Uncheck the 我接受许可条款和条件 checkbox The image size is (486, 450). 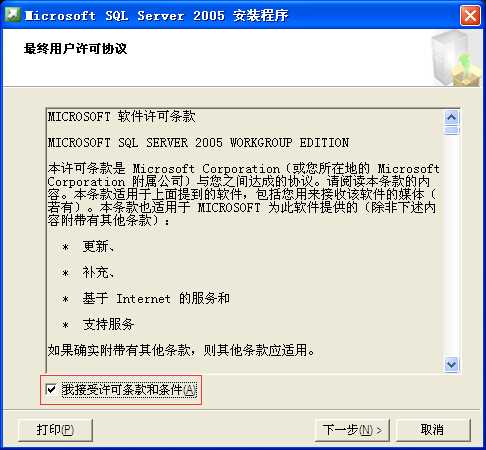pos(51,389)
